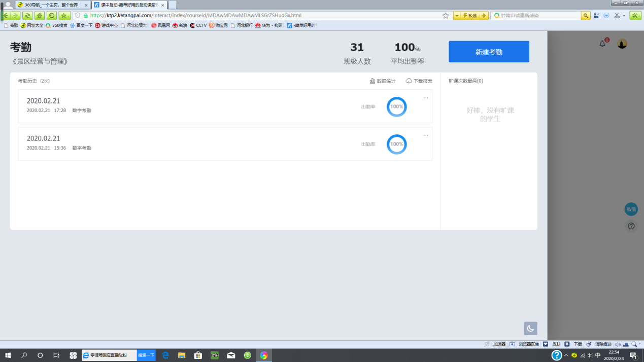Open the 极速 mode dropdown arrow
The width and height of the screenshot is (644, 362).
[x=457, y=16]
